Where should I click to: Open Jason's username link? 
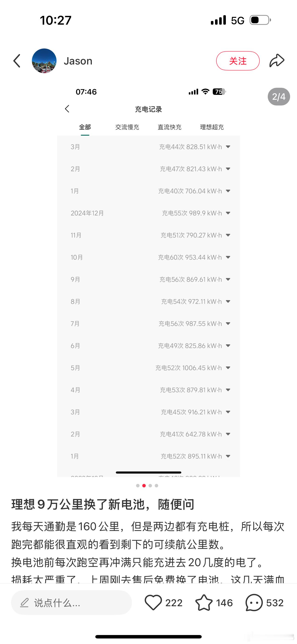coord(78,61)
